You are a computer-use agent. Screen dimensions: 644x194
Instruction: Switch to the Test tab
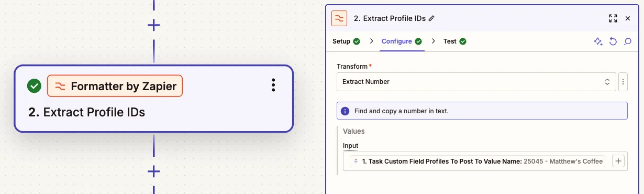(454, 41)
